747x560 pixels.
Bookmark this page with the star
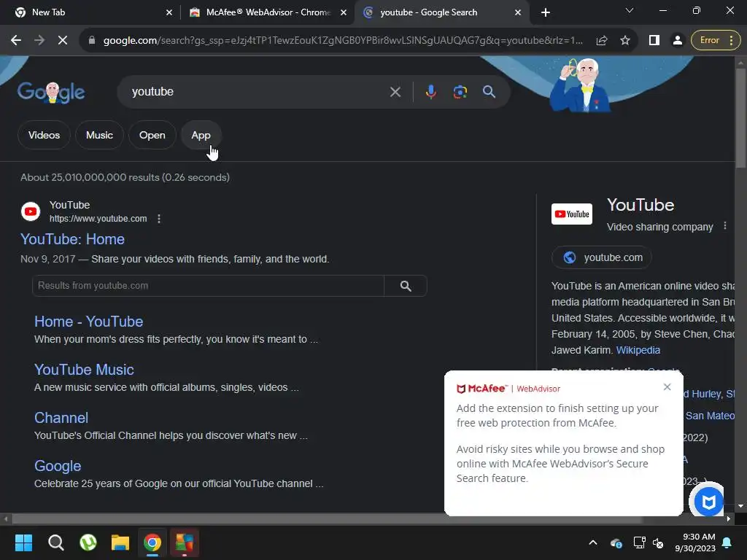point(625,41)
